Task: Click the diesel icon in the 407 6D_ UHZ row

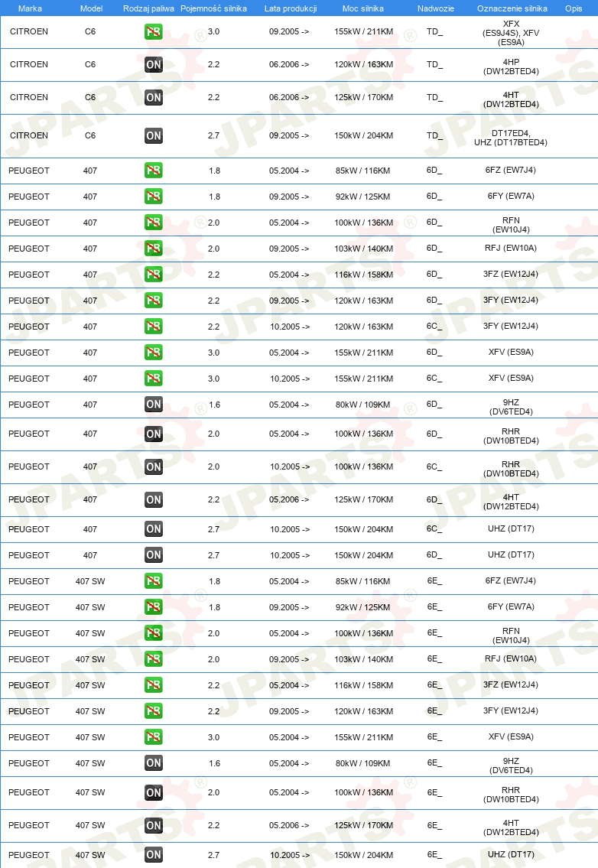Action: [154, 555]
